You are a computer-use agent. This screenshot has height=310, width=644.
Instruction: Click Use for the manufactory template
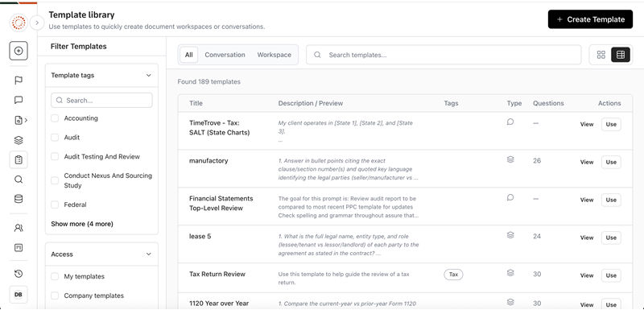tap(611, 162)
